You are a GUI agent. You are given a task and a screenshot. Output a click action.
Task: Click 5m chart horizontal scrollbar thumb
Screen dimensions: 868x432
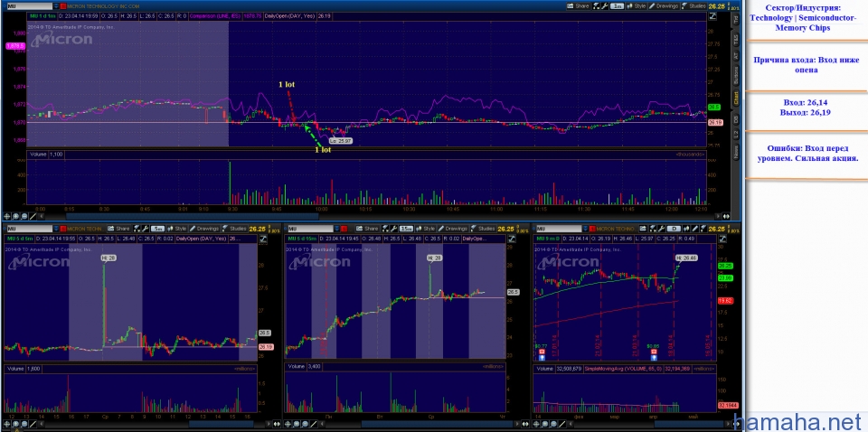pyautogui.click(x=222, y=424)
